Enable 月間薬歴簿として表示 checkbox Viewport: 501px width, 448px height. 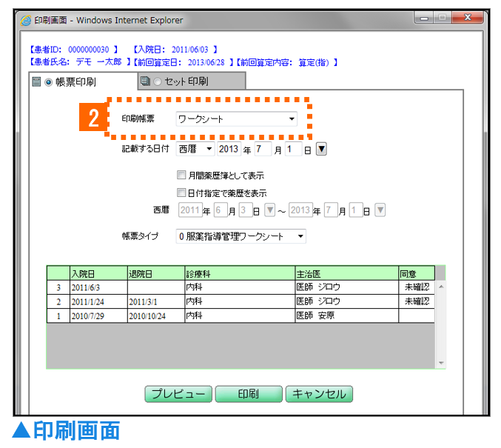click(x=181, y=176)
